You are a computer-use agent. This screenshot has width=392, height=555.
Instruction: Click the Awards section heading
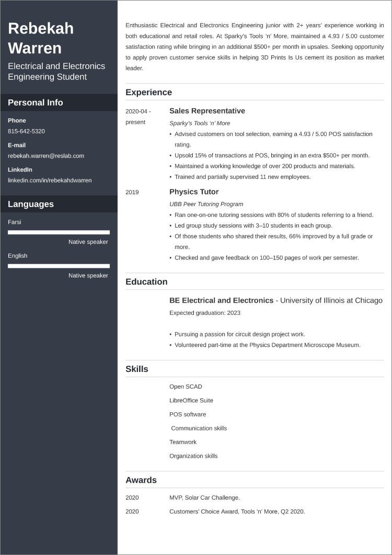tap(141, 480)
